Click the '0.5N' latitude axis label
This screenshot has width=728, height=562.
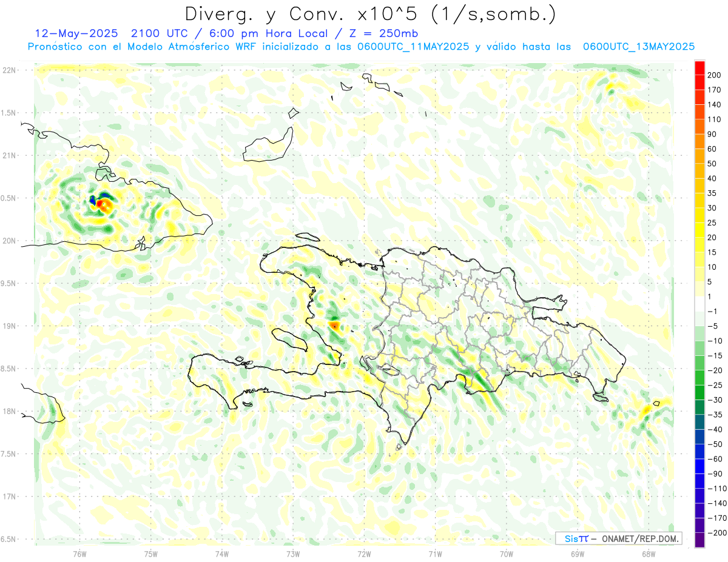pyautogui.click(x=8, y=198)
